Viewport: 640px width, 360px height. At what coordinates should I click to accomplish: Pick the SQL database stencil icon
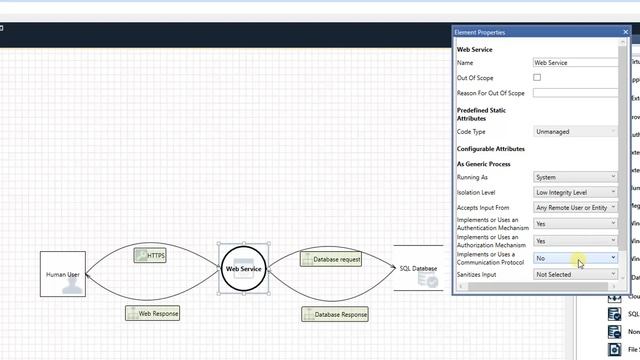click(x=614, y=314)
